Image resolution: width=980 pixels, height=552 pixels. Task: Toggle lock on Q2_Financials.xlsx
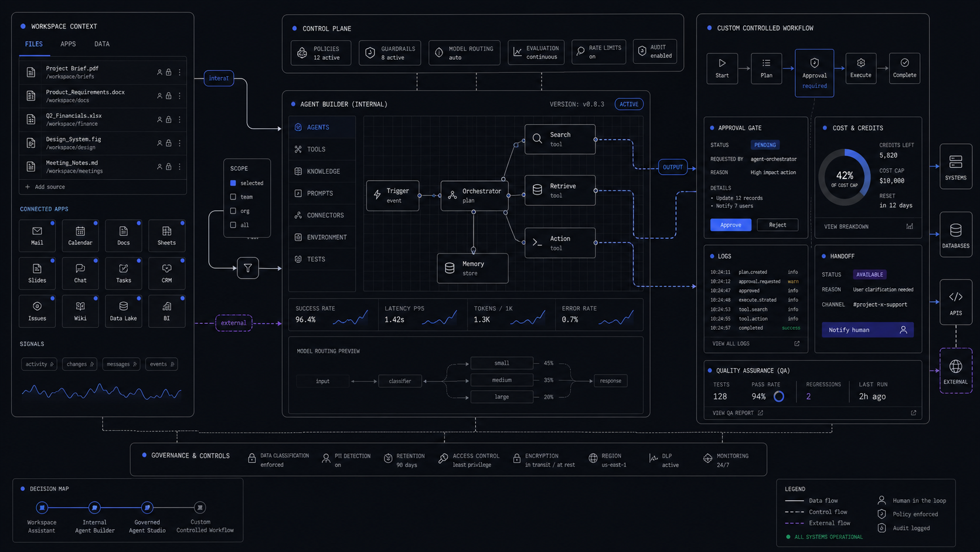pyautogui.click(x=169, y=119)
